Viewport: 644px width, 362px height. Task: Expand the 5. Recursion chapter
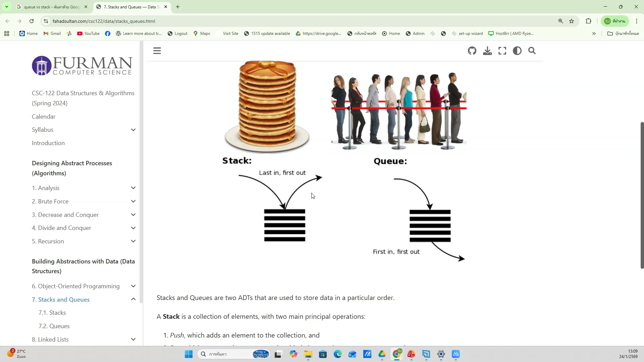point(133,241)
